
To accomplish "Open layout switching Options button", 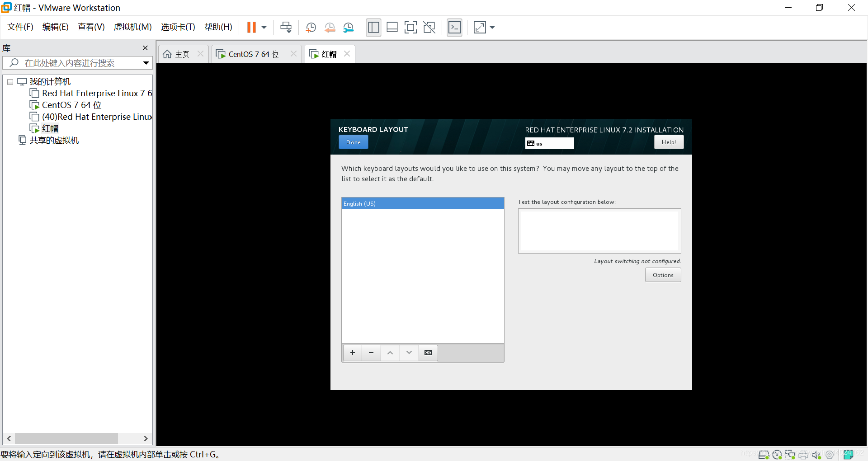I will tap(663, 275).
